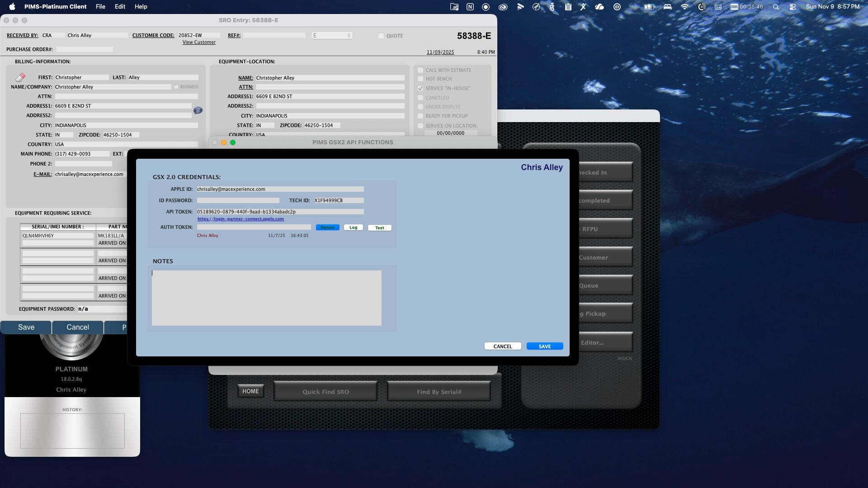The height and width of the screenshot is (488, 868).
Task: Open the Notion menu bar icon
Action: click(470, 7)
